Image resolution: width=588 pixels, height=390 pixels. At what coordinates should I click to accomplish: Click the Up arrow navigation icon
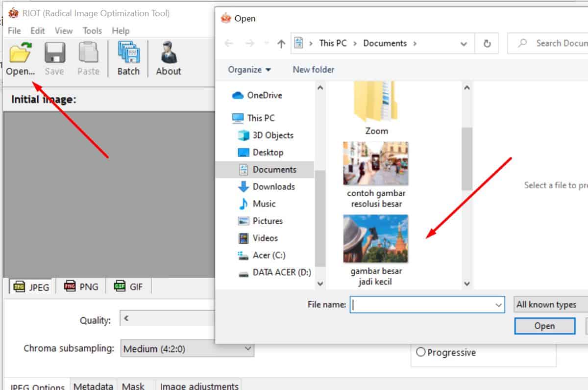coord(281,44)
